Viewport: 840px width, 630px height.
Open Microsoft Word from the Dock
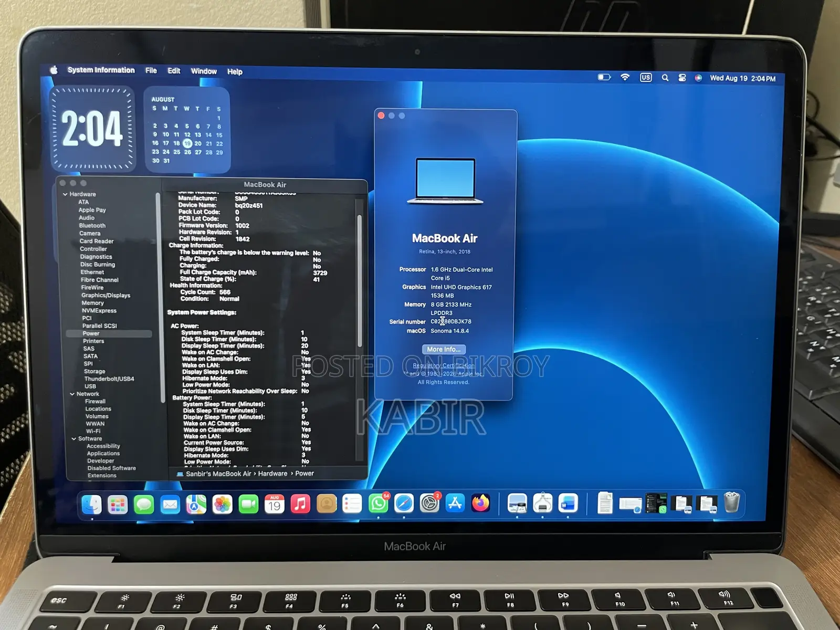pyautogui.click(x=568, y=503)
